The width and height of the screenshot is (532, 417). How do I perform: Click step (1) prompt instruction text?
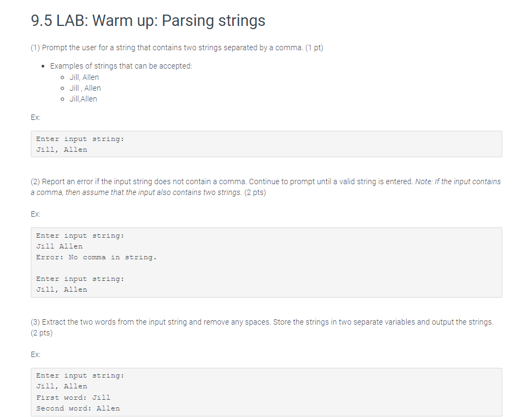166,48
